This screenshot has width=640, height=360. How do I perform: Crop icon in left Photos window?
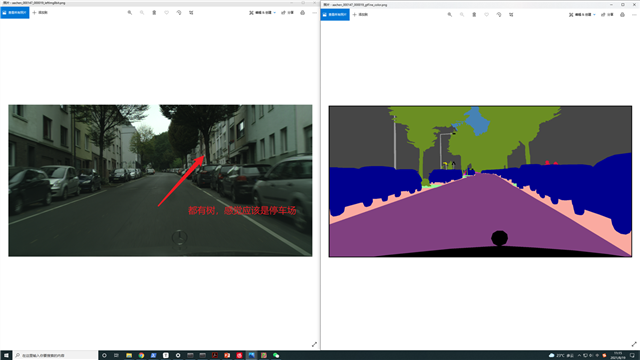click(191, 13)
